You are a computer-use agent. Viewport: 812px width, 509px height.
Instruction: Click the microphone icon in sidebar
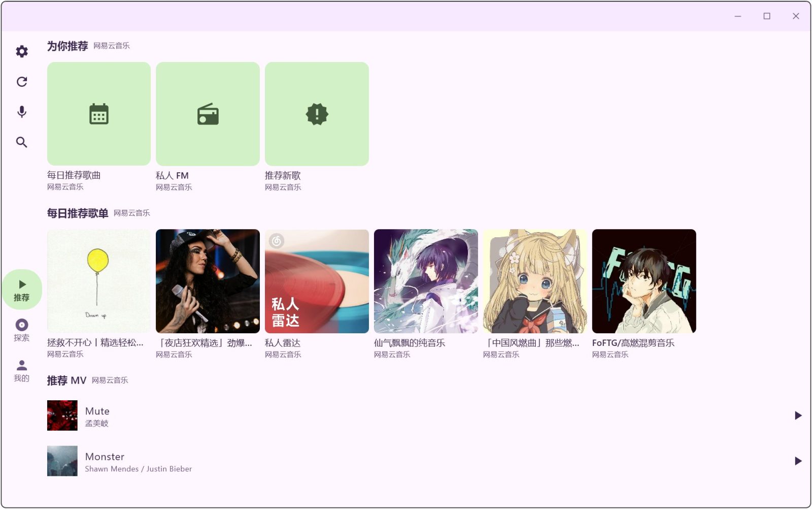tap(21, 112)
